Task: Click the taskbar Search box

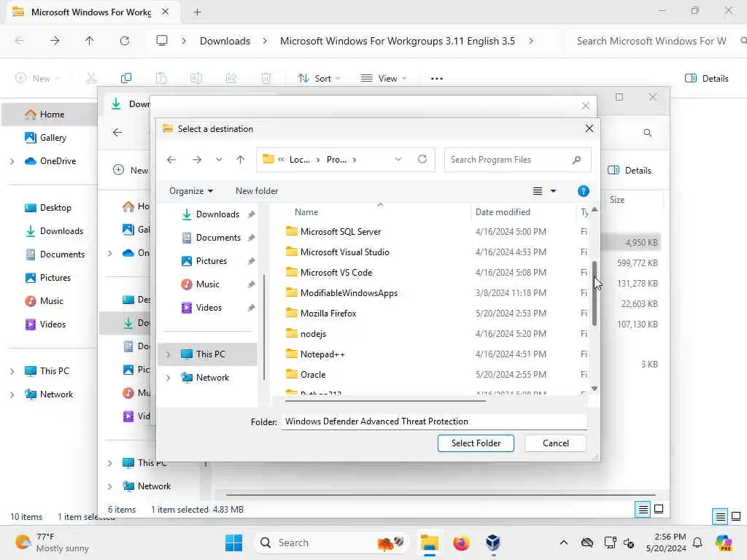Action: point(332,542)
